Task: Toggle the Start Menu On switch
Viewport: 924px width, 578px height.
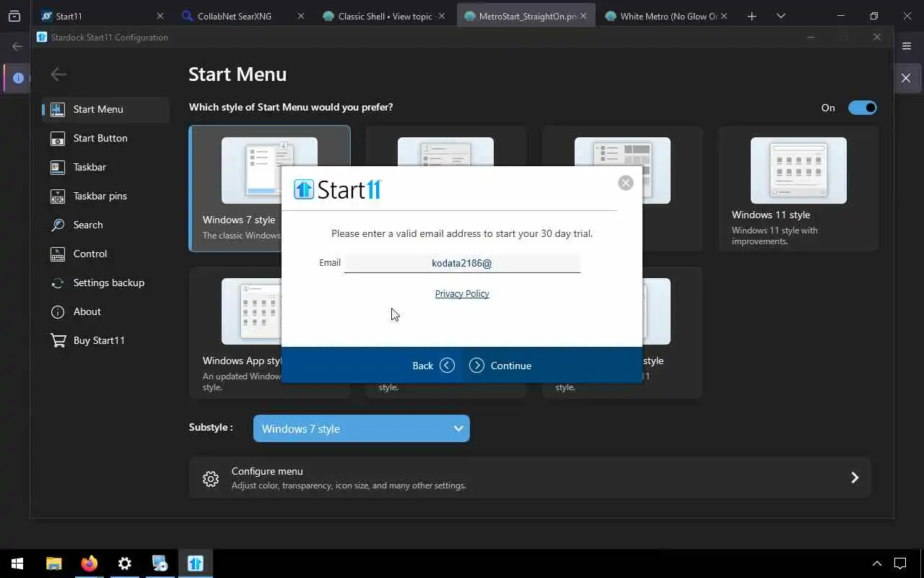Action: pos(862,108)
